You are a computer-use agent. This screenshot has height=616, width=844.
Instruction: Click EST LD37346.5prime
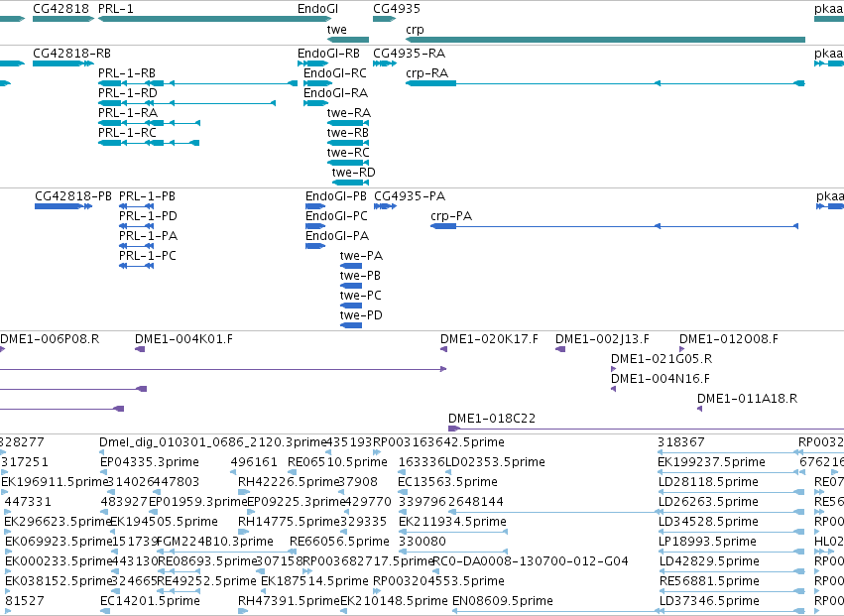tap(708, 601)
